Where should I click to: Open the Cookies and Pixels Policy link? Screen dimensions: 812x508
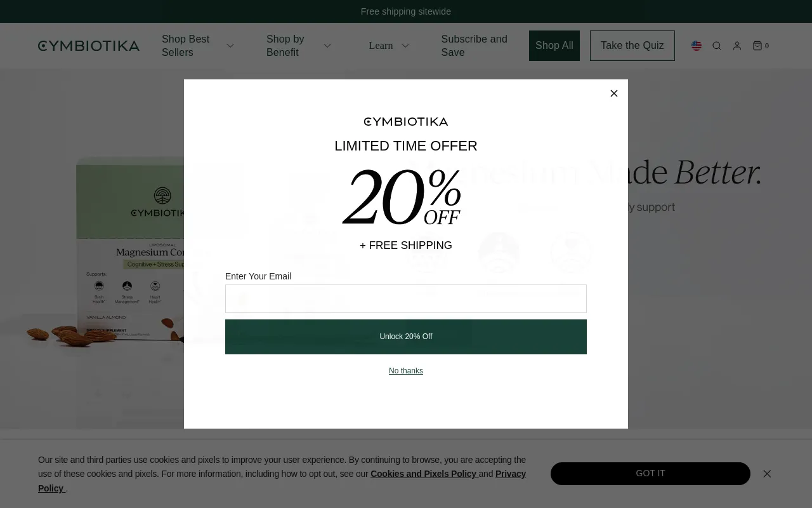424,474
